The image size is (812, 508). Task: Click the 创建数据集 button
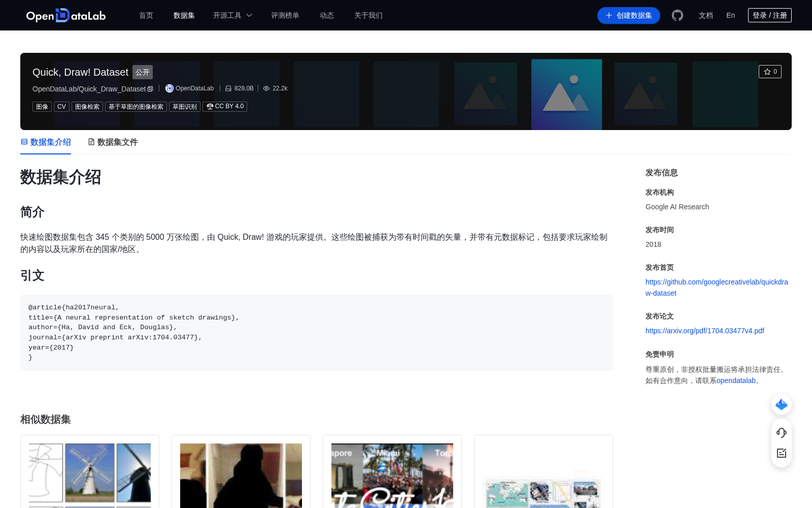click(629, 15)
